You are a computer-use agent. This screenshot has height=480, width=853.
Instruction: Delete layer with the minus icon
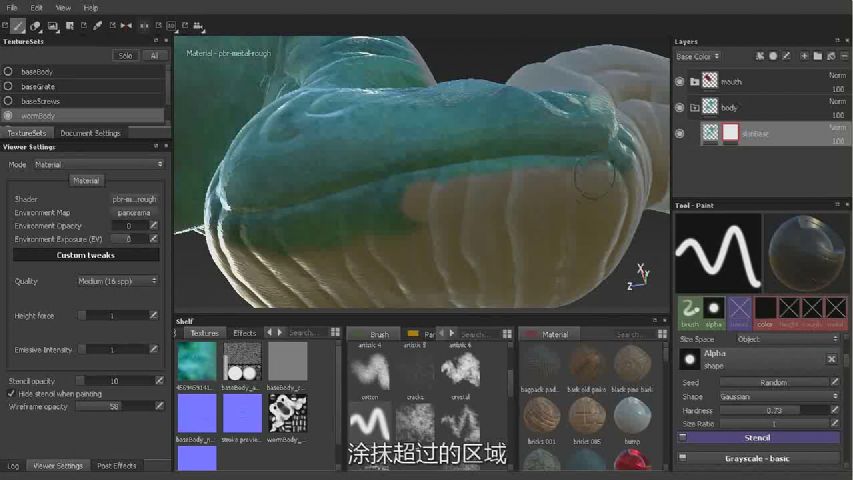[844, 56]
